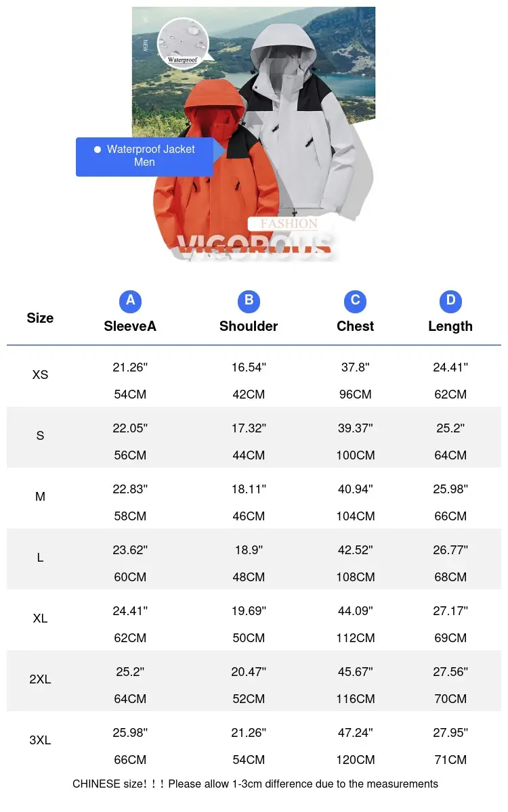Image resolution: width=508 pixels, height=812 pixels.
Task: Click the white bullet dot in blue label
Action: (98, 149)
